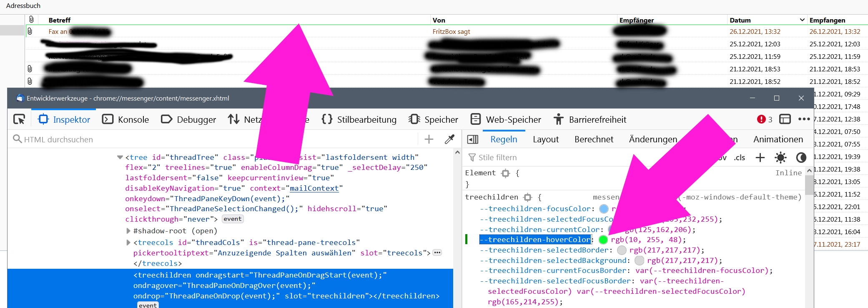Click the rules panel scrollbar up arrow

coord(809,171)
